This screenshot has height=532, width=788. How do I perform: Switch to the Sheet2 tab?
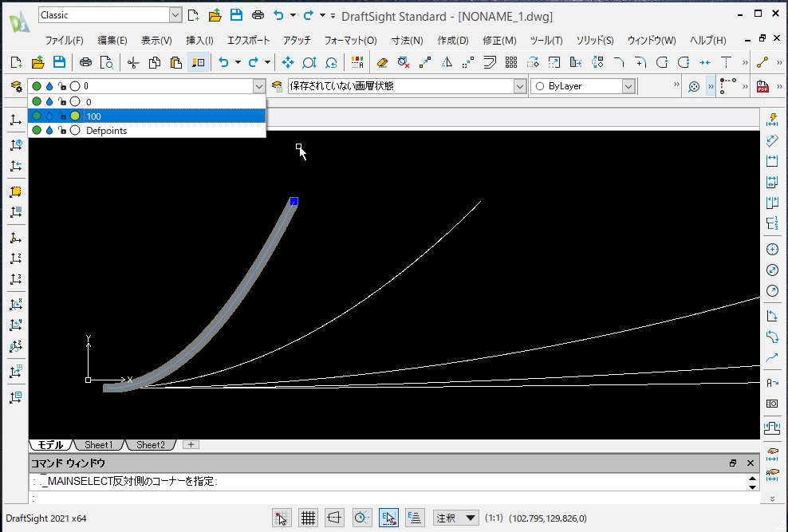(x=150, y=445)
